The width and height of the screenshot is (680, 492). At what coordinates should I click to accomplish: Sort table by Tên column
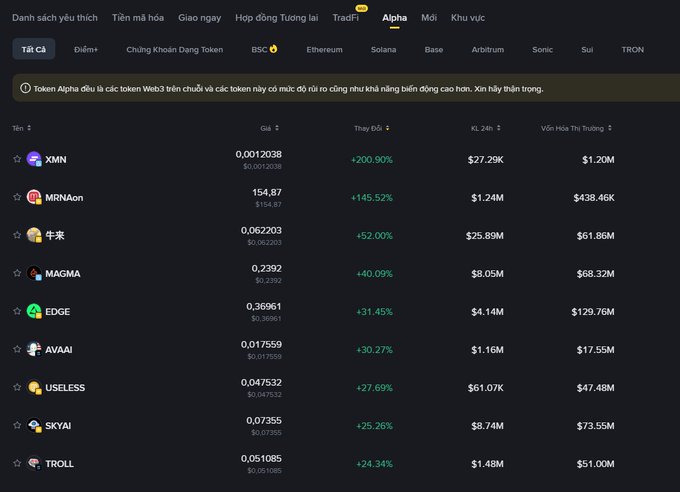click(21, 128)
